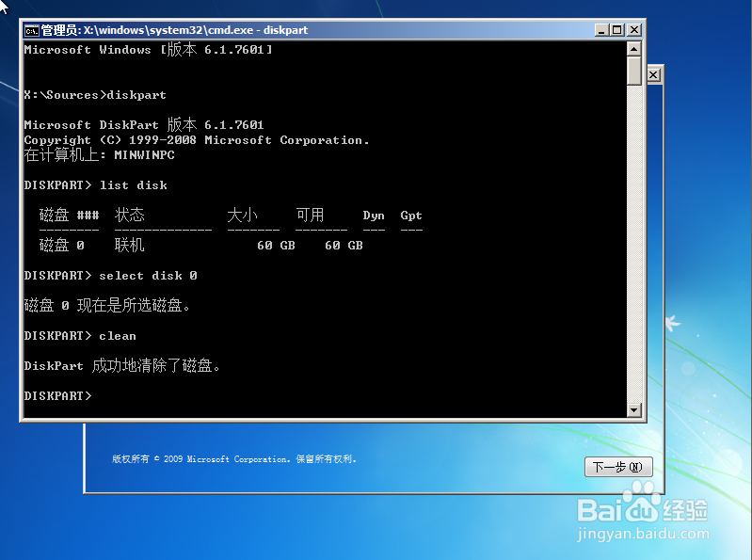Close the setup window behind cmd
This screenshot has height=560, width=752.
(x=654, y=74)
